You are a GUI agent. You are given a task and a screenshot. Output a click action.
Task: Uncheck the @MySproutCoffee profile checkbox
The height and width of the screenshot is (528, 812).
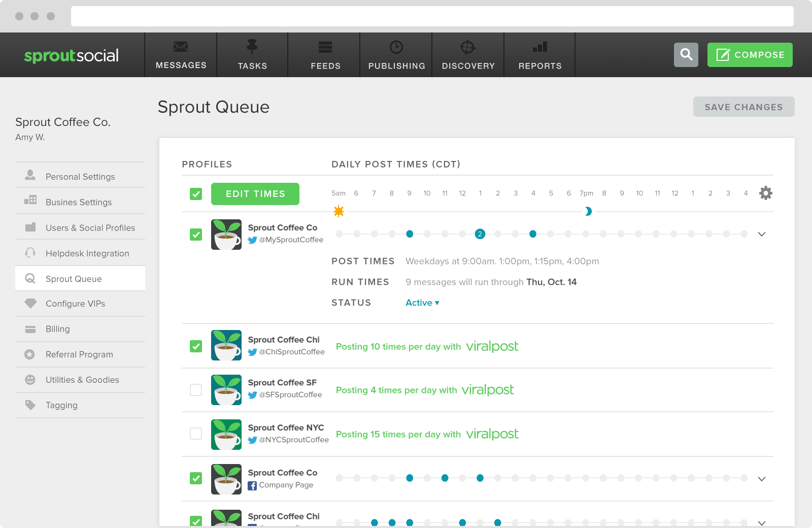pyautogui.click(x=196, y=235)
